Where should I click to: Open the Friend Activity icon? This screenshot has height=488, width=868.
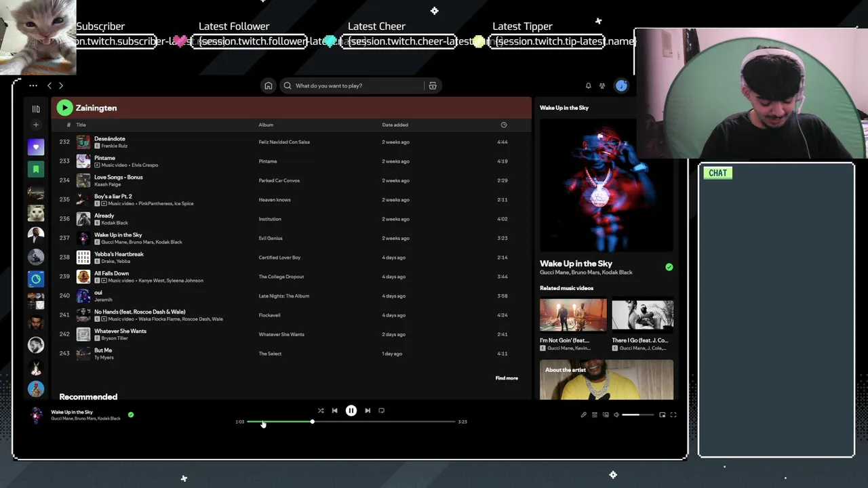click(x=602, y=85)
